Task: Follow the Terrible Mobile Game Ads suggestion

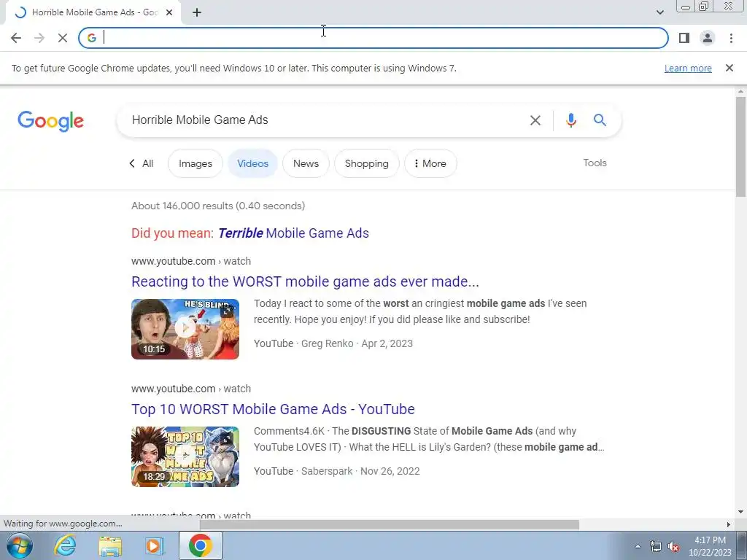Action: tap(293, 233)
